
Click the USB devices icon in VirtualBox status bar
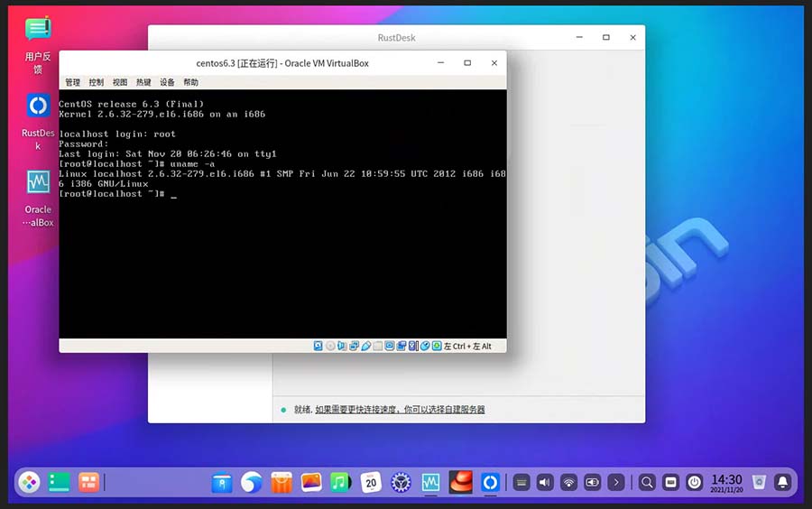(365, 346)
